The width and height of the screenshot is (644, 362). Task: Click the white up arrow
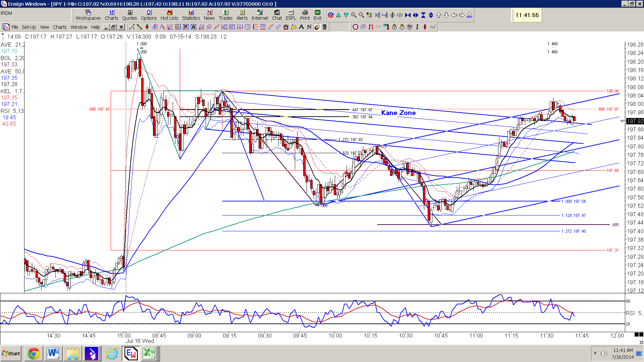click(x=439, y=15)
